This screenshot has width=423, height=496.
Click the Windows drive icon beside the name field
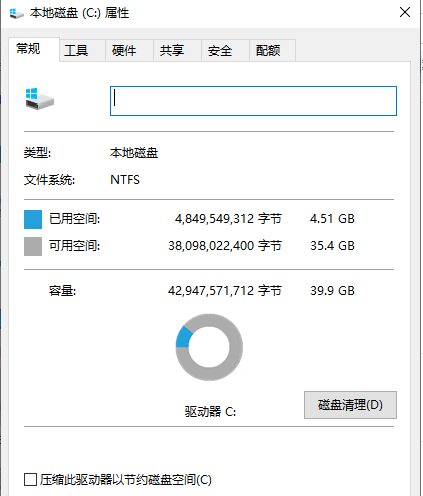coord(40,99)
